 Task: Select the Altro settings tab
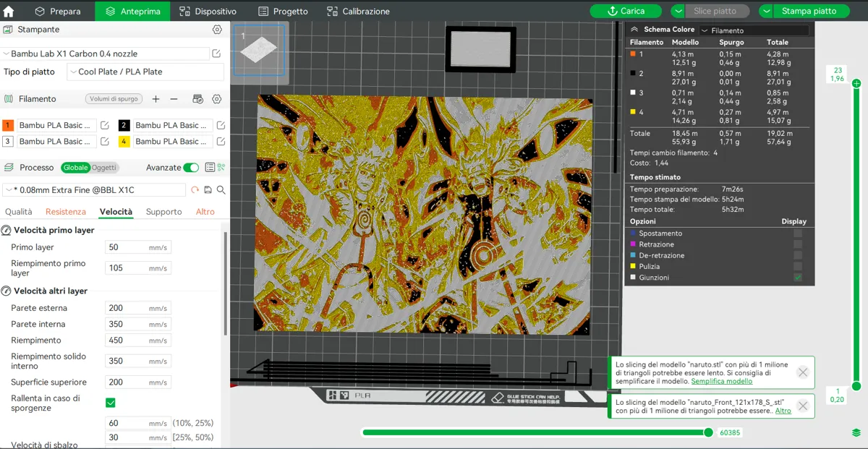[x=205, y=212]
